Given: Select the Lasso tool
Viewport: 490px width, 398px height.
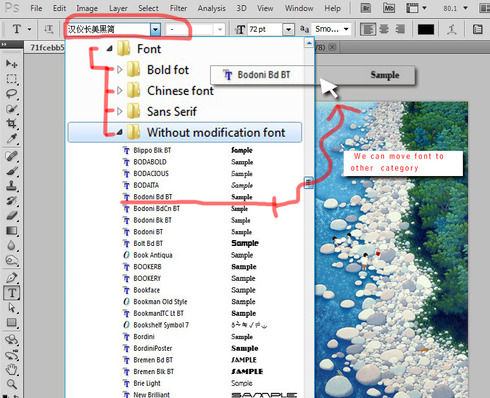Looking at the screenshot, I should [11, 94].
